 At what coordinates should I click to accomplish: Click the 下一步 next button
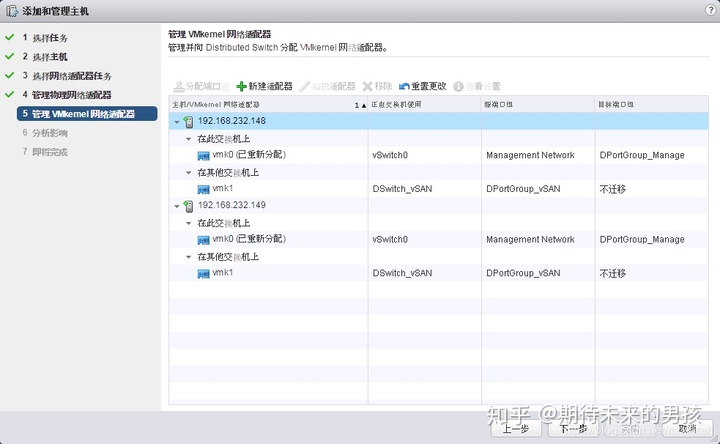[573, 428]
